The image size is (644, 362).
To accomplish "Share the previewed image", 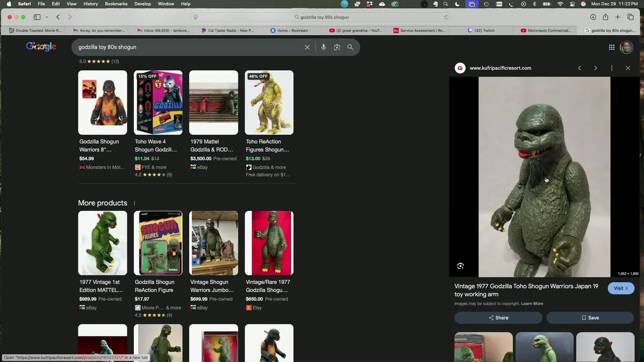I will pos(498,318).
